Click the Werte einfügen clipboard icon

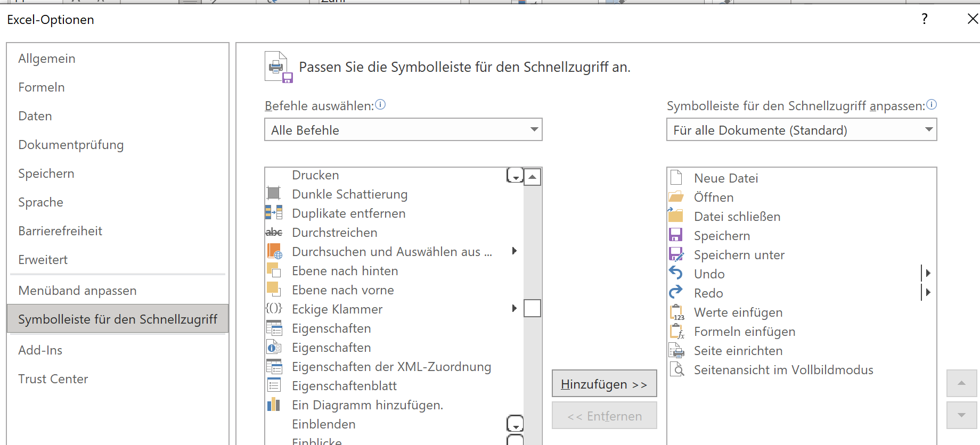[677, 312]
